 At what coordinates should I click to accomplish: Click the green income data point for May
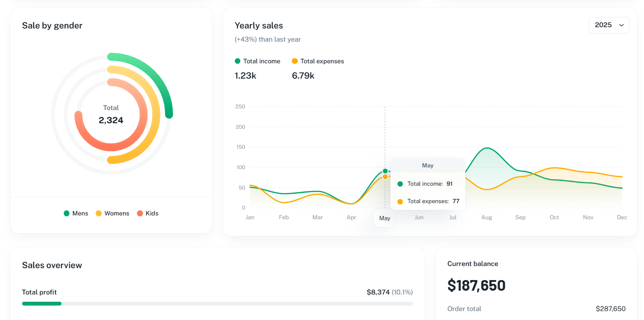[385, 171]
